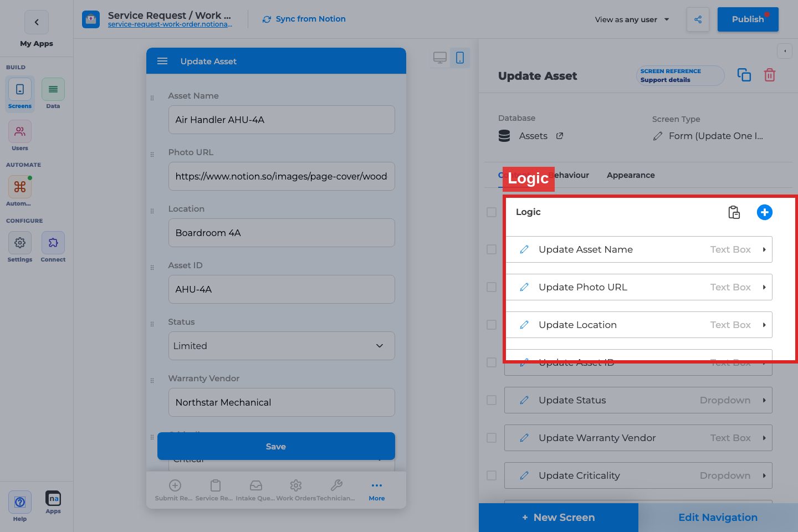Check the Update Photo URL checkbox
This screenshot has height=532, width=798.
coord(492,287)
